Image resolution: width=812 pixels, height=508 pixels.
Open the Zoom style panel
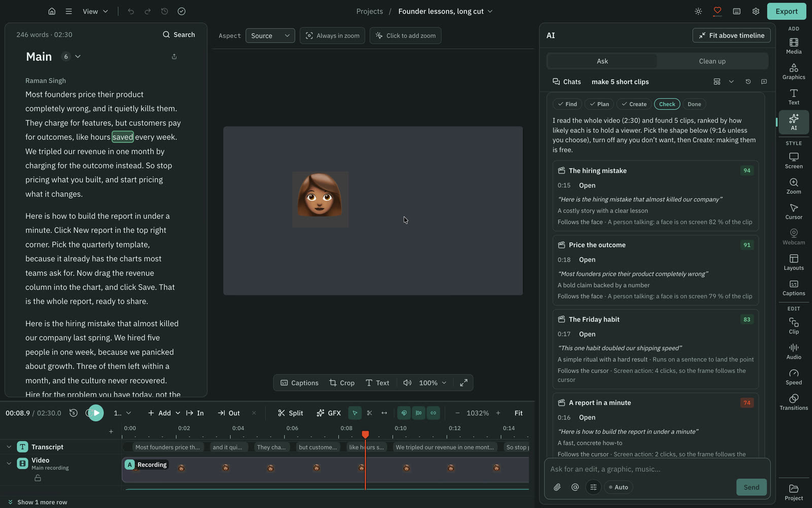click(x=794, y=186)
